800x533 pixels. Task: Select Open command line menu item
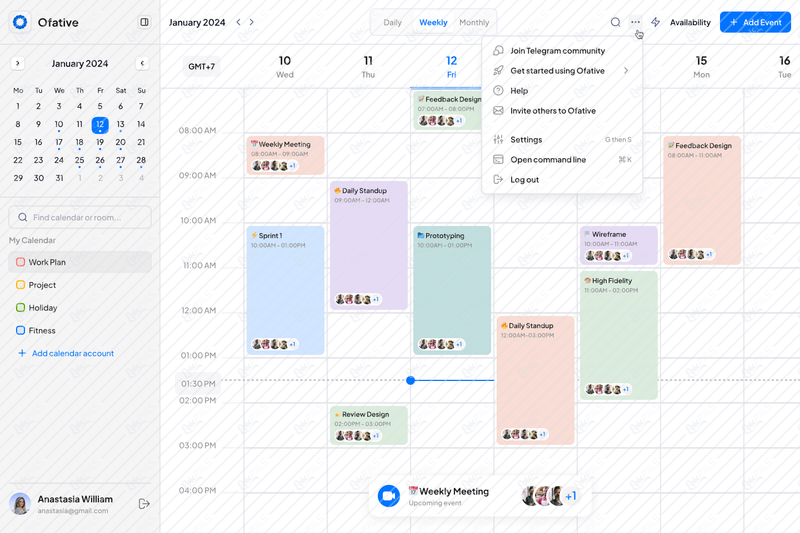[x=562, y=160]
